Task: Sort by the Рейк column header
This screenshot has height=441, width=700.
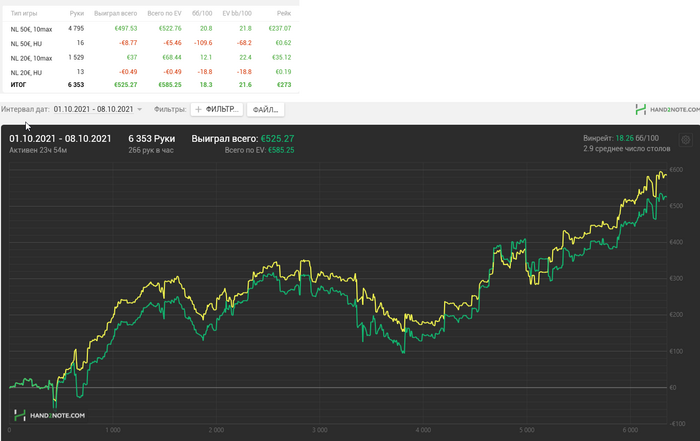Action: click(284, 13)
